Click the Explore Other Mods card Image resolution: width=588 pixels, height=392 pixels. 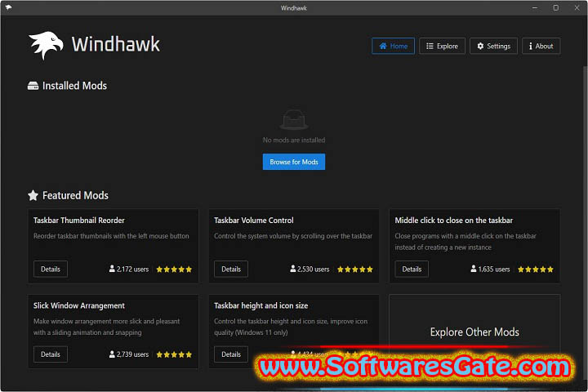pyautogui.click(x=474, y=332)
